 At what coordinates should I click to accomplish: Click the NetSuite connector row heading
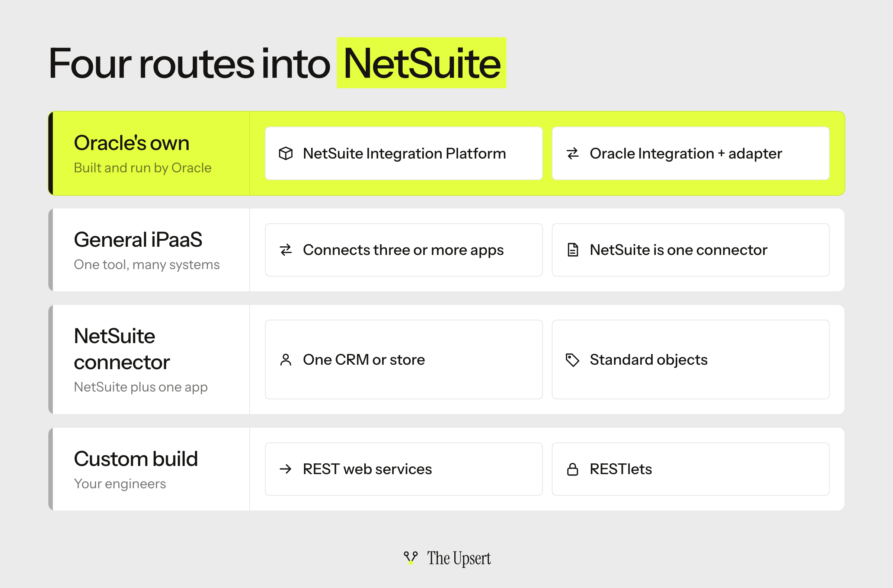click(122, 349)
